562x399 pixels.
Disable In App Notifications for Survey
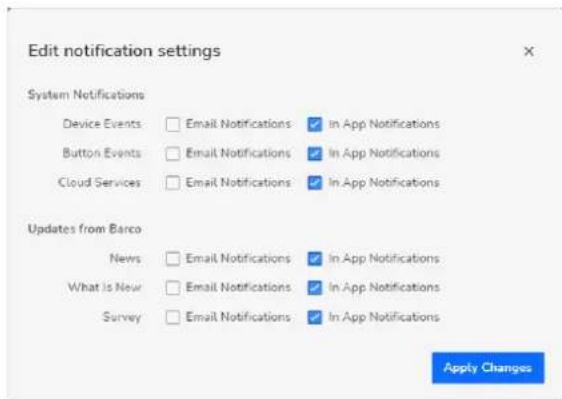tap(315, 317)
